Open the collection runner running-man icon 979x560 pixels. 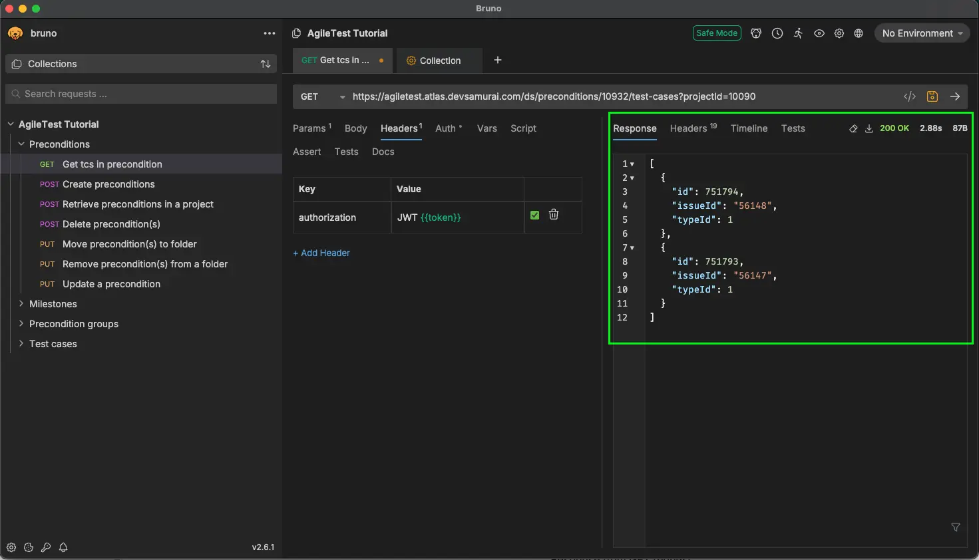[x=798, y=33]
